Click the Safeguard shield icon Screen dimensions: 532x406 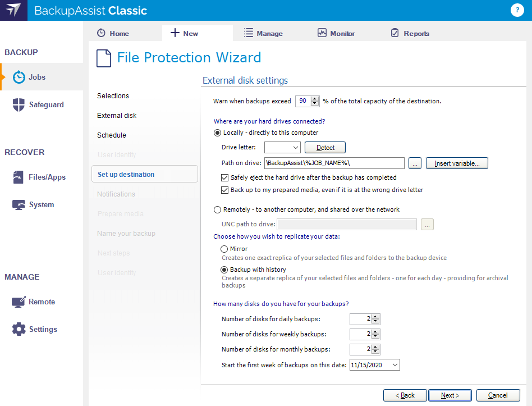19,104
